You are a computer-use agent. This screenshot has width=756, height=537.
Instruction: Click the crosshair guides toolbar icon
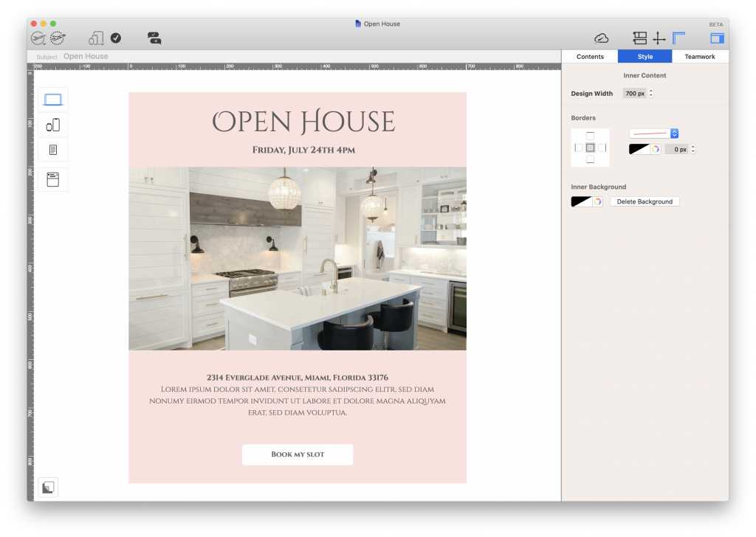coord(659,38)
